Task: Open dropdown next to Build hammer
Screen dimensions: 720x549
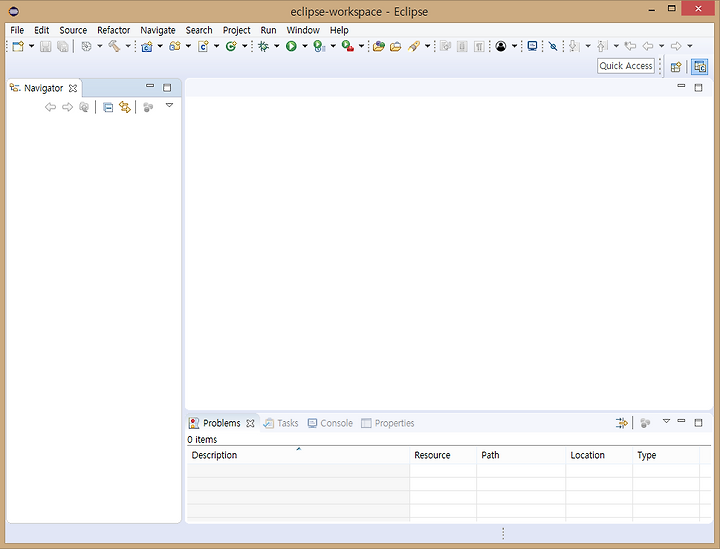Action: coord(128,46)
